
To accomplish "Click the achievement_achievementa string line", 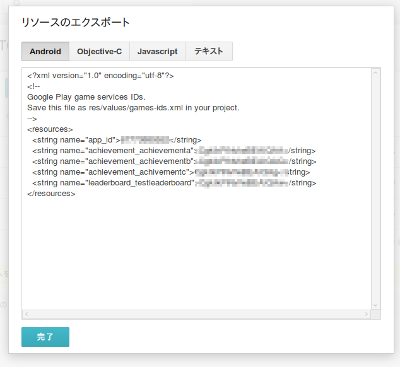I will coord(174,151).
